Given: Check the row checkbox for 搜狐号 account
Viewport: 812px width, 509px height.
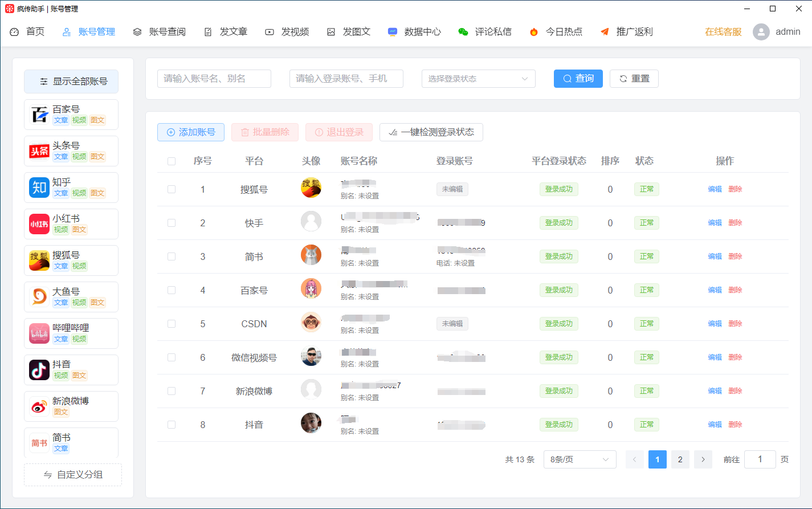Looking at the screenshot, I should [x=172, y=189].
